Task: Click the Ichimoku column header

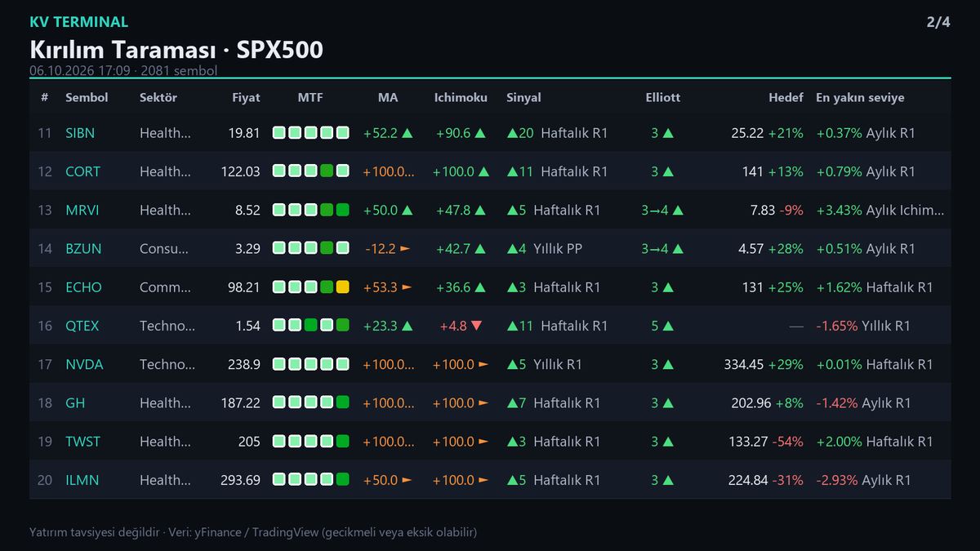Action: click(x=461, y=97)
